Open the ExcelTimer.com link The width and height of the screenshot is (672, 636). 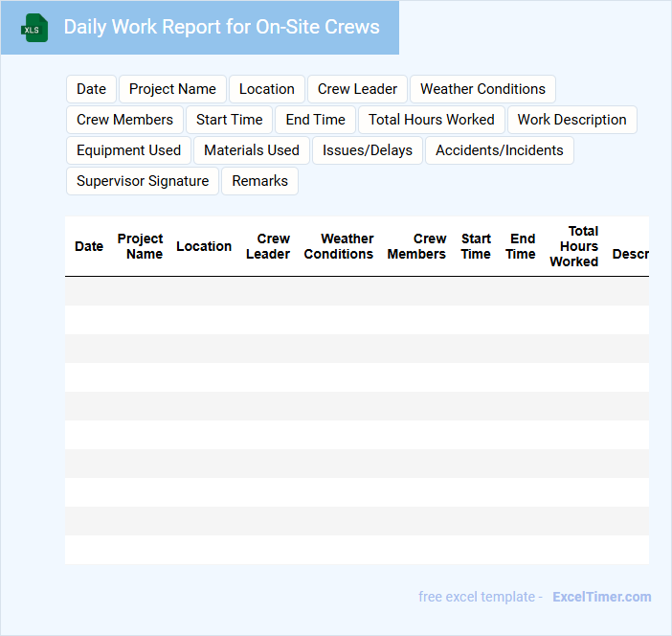click(602, 597)
